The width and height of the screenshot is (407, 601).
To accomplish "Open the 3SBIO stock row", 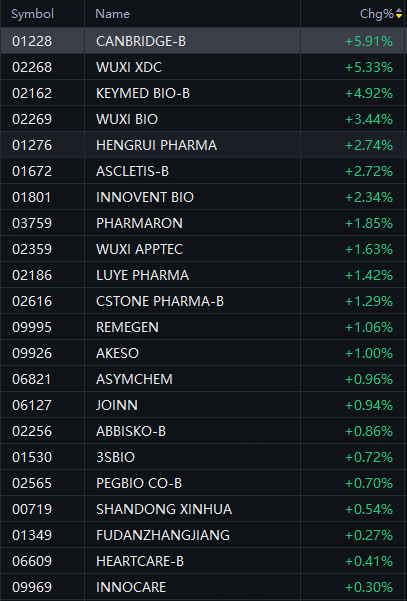I will 204,457.
